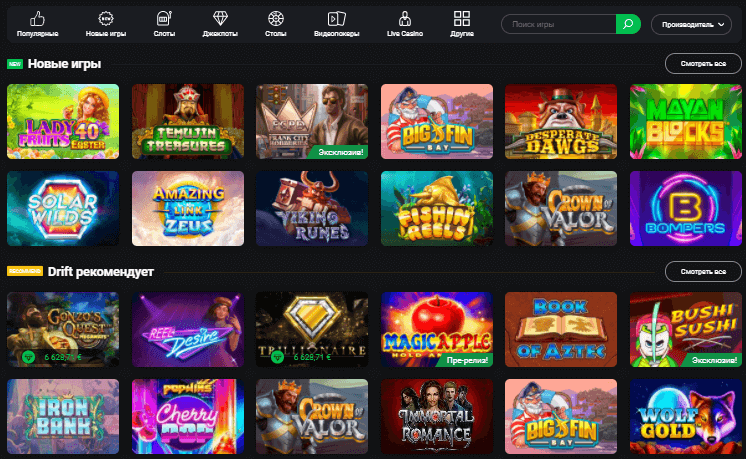The width and height of the screenshot is (746, 459).
Task: Open the Live Casino dealer category
Action: (405, 24)
